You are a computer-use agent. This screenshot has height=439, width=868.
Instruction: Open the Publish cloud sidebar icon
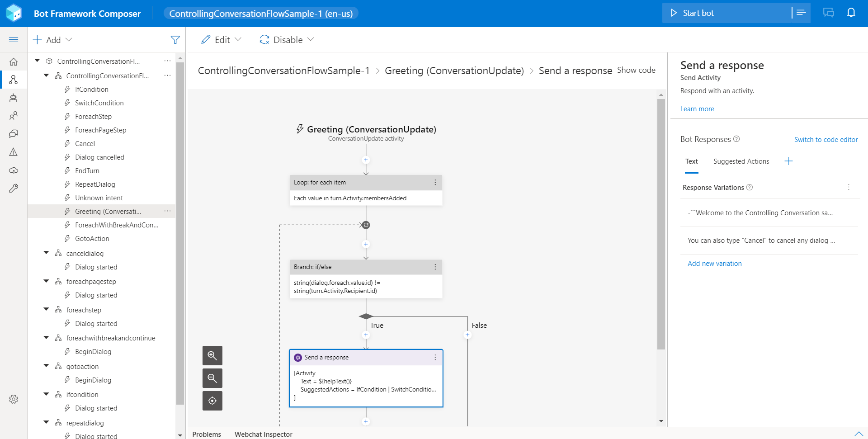click(14, 170)
